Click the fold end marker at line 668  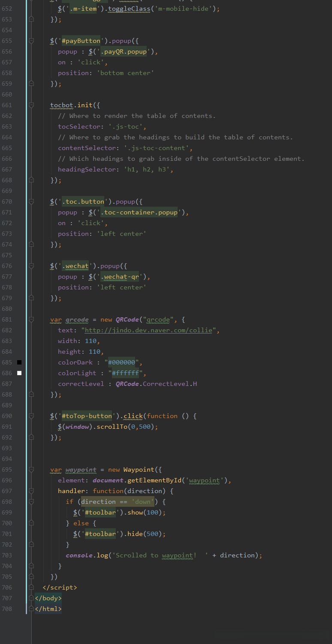click(x=31, y=180)
